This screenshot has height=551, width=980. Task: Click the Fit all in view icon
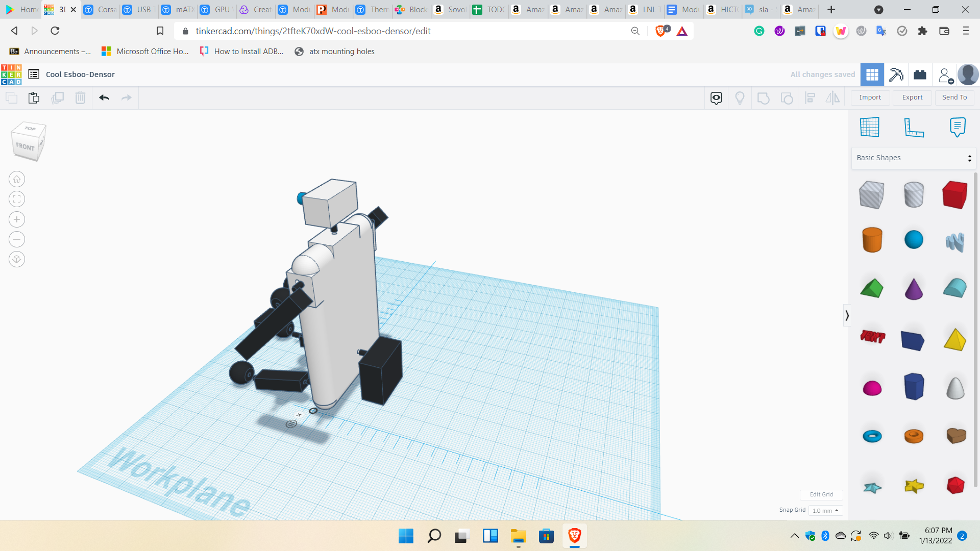17,199
